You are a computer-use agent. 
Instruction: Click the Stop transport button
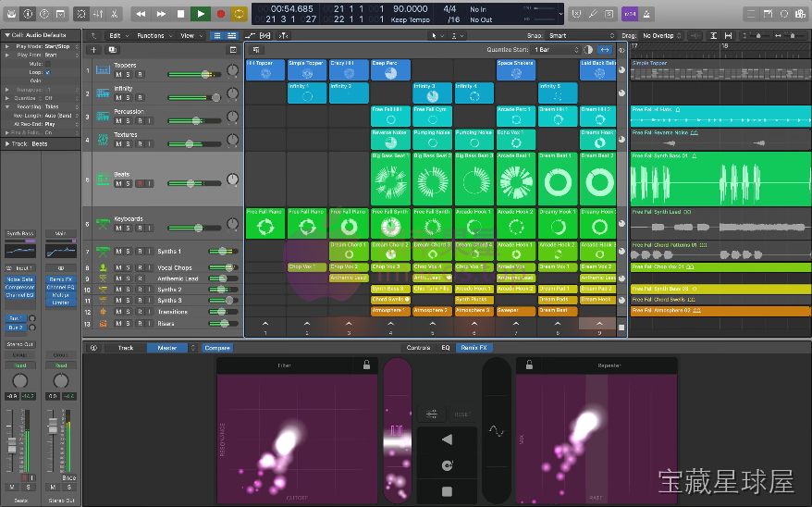180,14
